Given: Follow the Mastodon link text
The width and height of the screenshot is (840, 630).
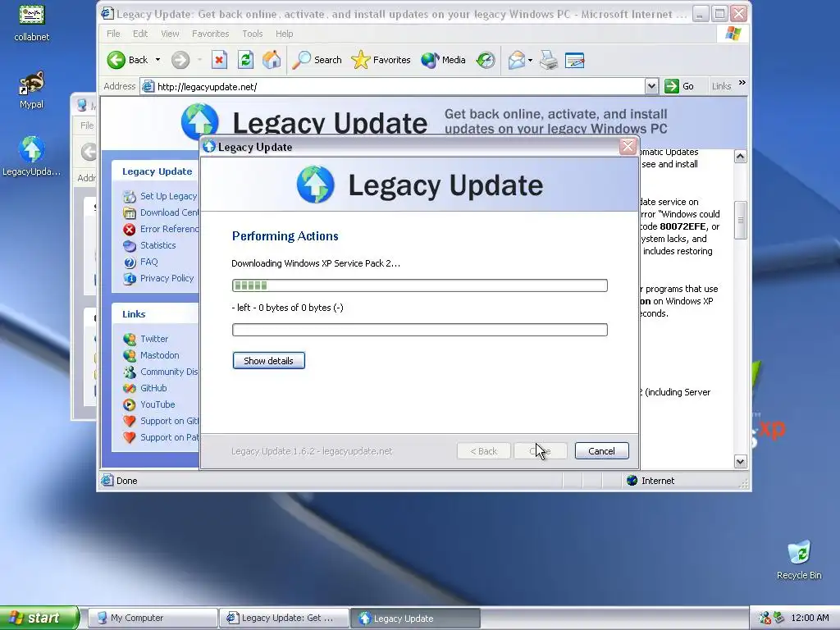Looking at the screenshot, I should click(x=160, y=355).
